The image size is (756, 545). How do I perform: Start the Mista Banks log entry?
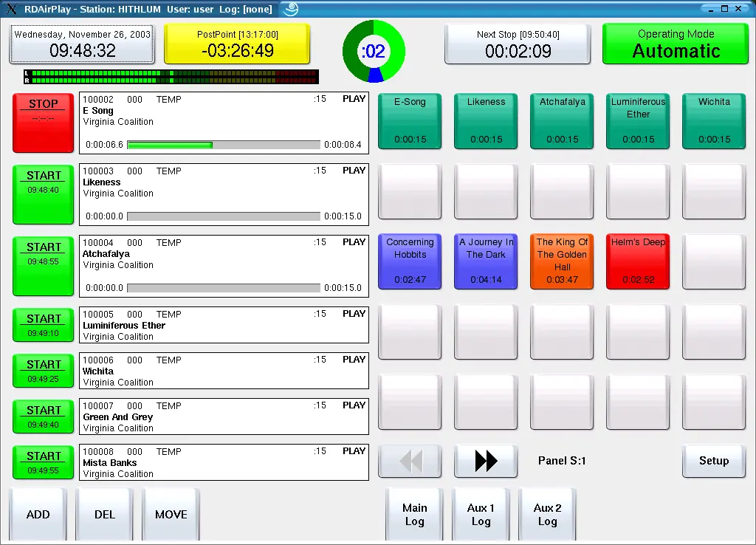click(44, 462)
